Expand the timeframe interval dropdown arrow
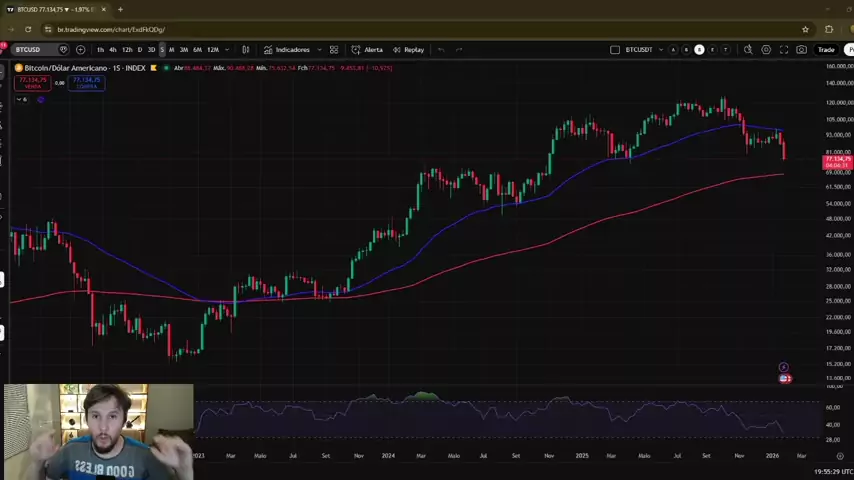 coord(228,49)
